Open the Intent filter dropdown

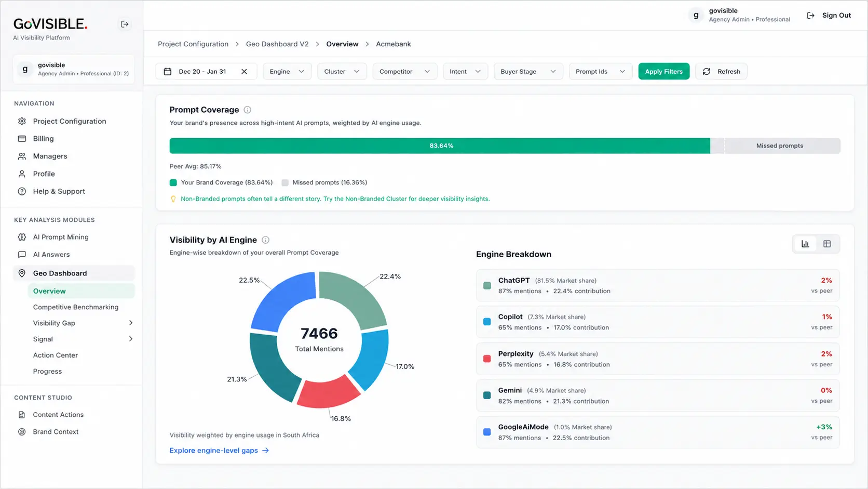coord(466,72)
